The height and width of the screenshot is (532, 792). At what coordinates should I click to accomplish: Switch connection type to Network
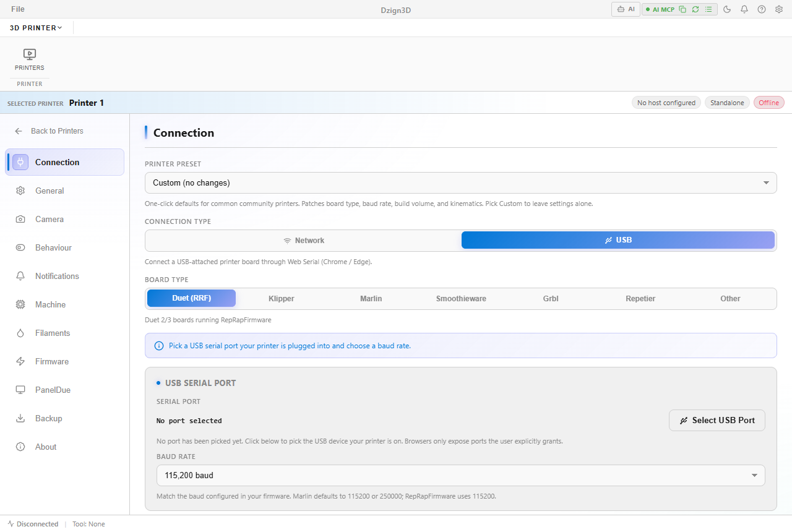(304, 240)
